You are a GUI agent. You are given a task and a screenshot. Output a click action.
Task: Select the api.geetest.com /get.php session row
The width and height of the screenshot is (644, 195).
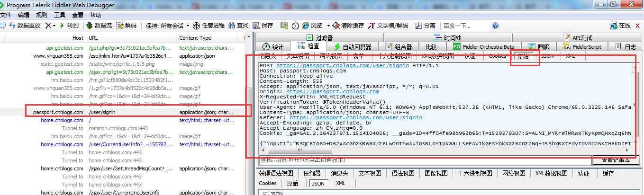pyautogui.click(x=123, y=48)
